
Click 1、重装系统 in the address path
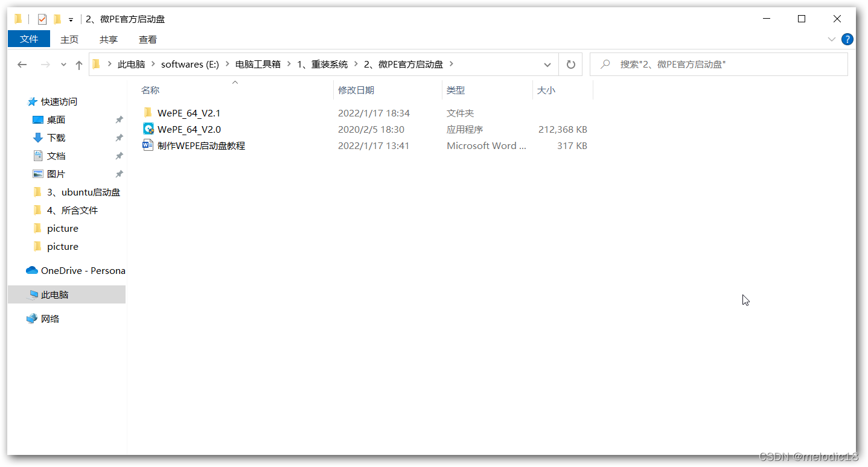coord(322,64)
